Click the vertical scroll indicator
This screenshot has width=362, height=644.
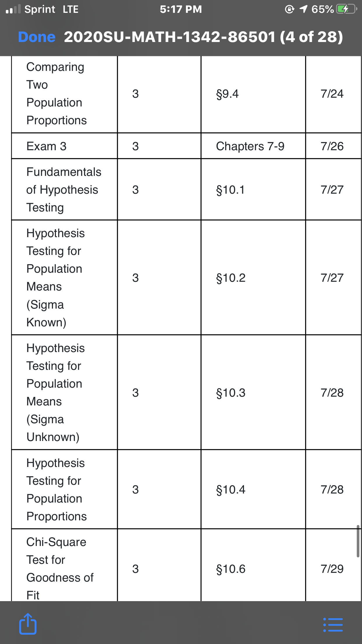358,541
